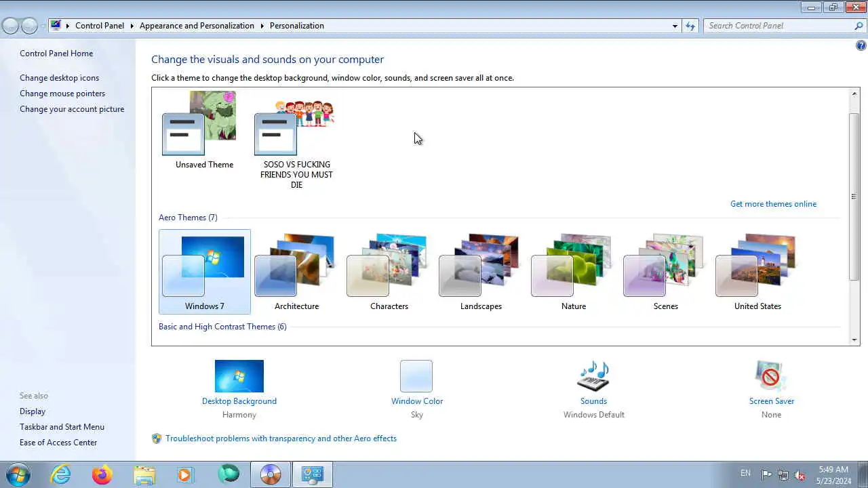Open recent pages dropdown arrow

click(43, 26)
